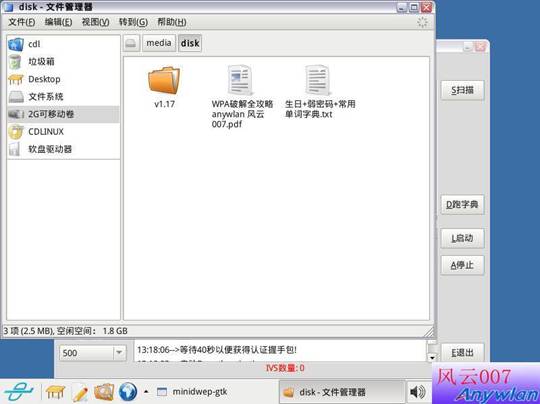Viewport: 540px width, 404px height.
Task: Open the 垃圾箱 trash icon
Action: click(x=15, y=62)
